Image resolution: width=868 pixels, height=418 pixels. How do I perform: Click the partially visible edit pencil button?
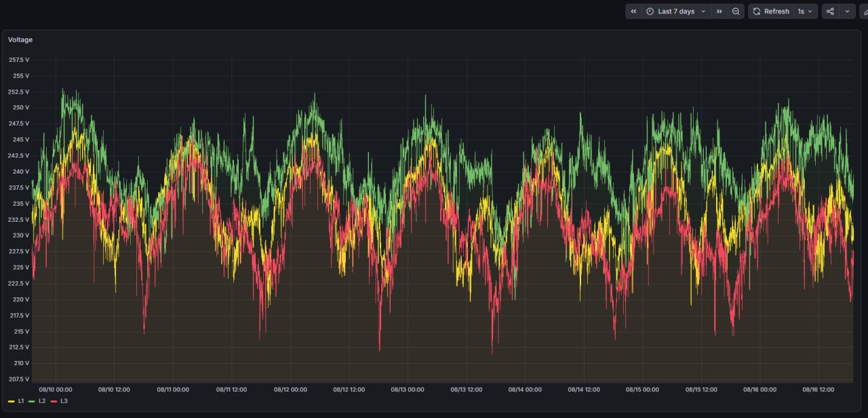864,12
